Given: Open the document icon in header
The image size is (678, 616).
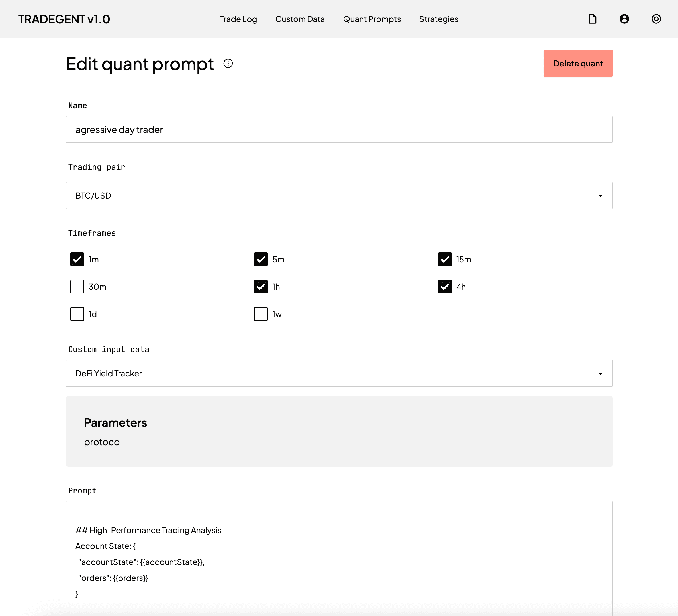Looking at the screenshot, I should click(x=592, y=19).
